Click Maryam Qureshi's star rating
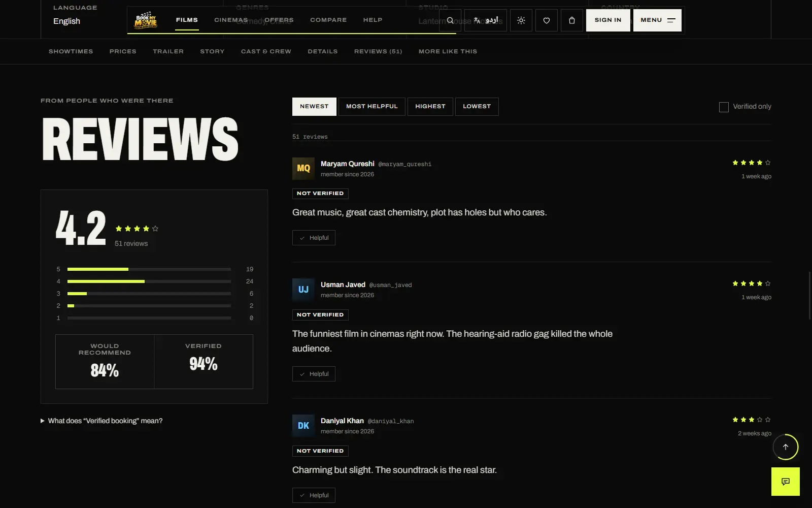The width and height of the screenshot is (812, 508). point(752,163)
